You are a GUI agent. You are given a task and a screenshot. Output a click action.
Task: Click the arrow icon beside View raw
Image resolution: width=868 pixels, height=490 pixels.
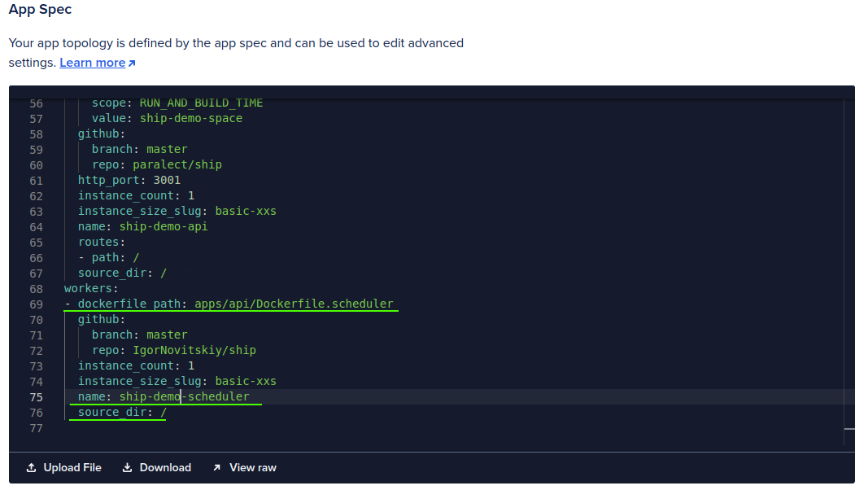(216, 467)
